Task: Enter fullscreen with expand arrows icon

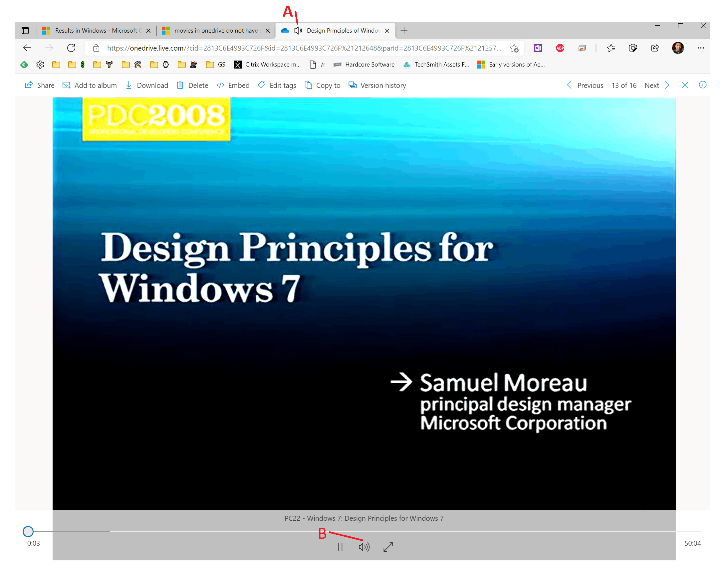Action: (x=388, y=547)
